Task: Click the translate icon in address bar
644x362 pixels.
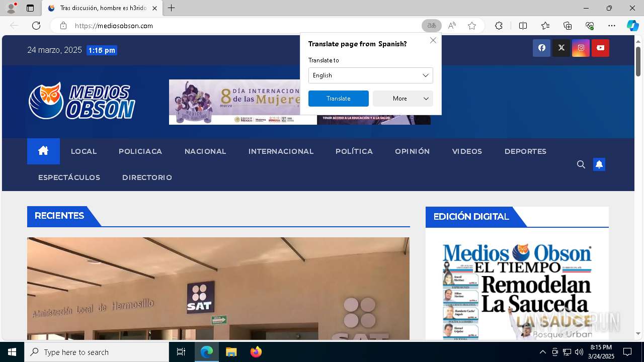Action: click(x=431, y=26)
